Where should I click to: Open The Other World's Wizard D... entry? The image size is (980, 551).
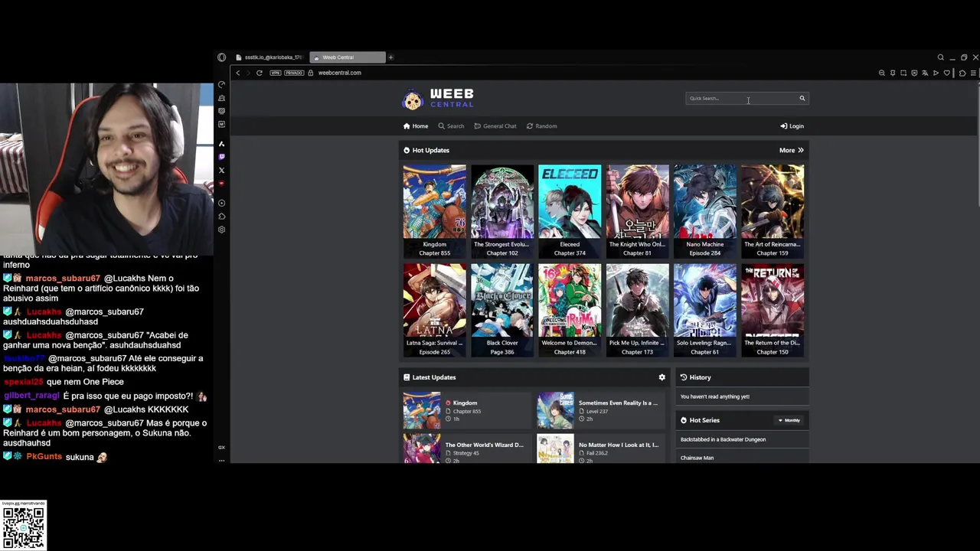pos(467,448)
